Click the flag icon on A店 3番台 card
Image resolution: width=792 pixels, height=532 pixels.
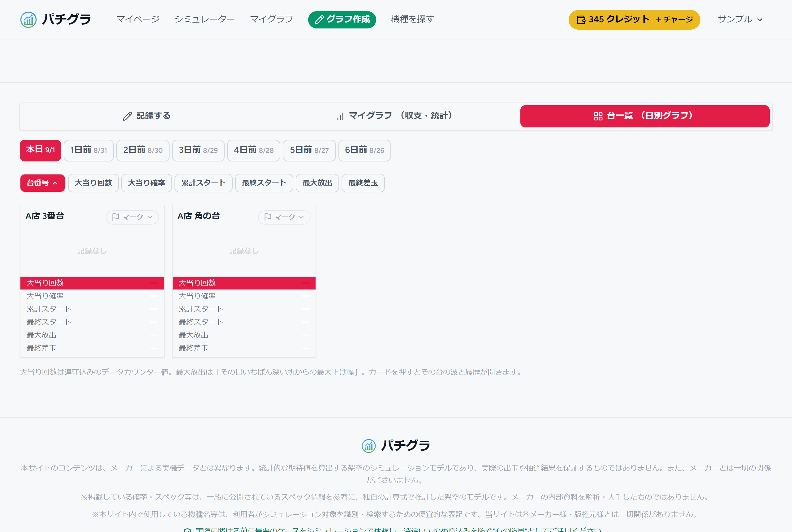click(x=116, y=217)
